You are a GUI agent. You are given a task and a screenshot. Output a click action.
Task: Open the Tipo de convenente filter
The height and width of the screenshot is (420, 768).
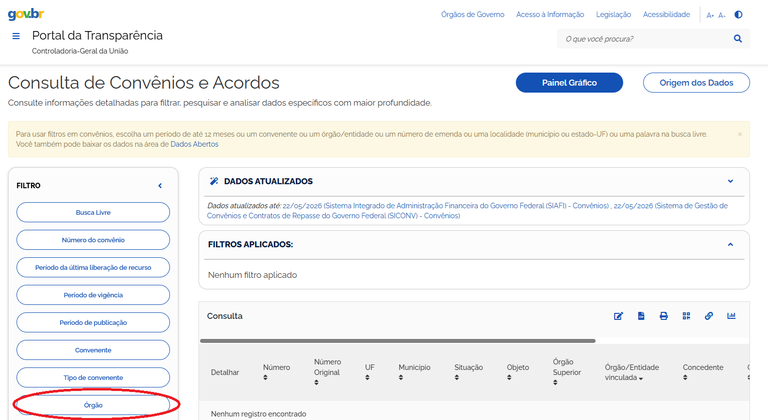coord(93,377)
